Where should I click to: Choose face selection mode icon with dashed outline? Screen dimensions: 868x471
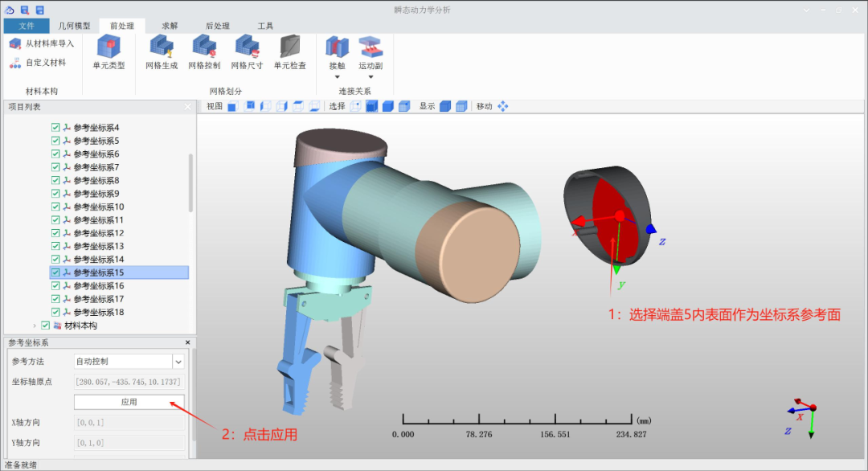[x=371, y=106]
